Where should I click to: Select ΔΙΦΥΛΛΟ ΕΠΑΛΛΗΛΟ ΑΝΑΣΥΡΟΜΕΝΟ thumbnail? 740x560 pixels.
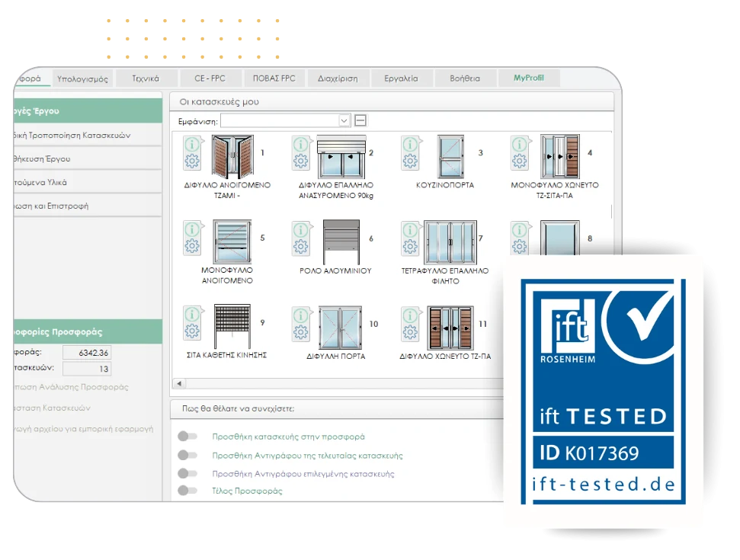pos(341,157)
